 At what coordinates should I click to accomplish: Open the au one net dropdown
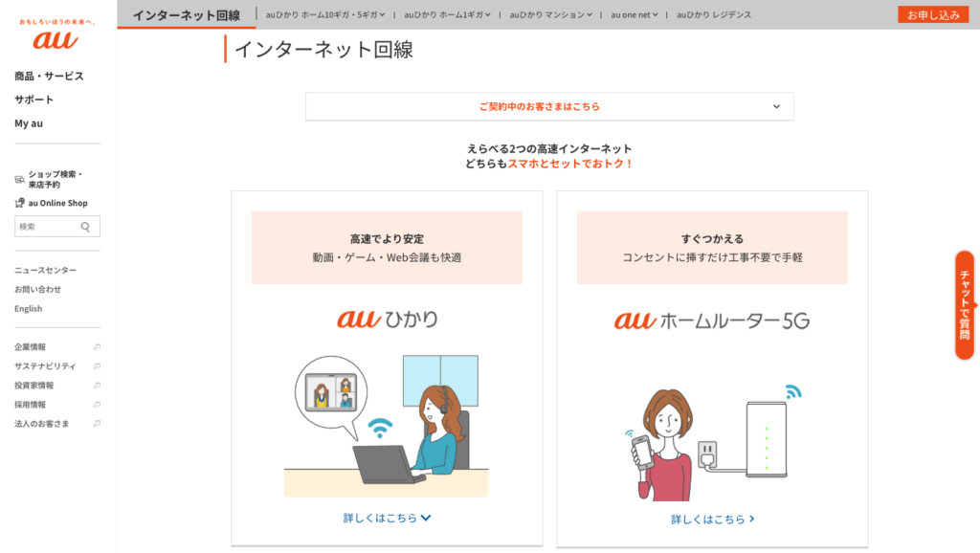[x=635, y=15]
